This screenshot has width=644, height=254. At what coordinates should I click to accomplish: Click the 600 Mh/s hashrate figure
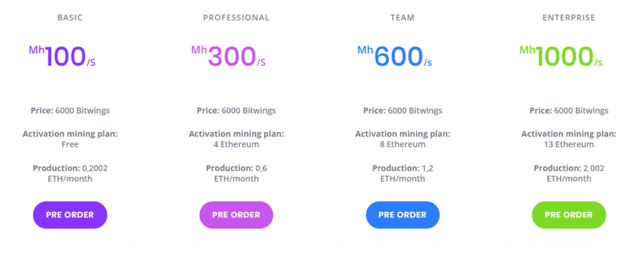[x=395, y=56]
